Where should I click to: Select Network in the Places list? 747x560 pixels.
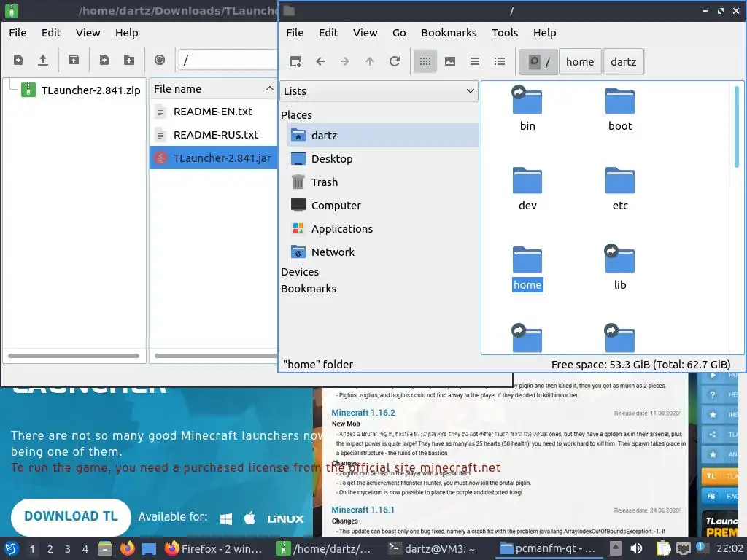click(x=383, y=252)
